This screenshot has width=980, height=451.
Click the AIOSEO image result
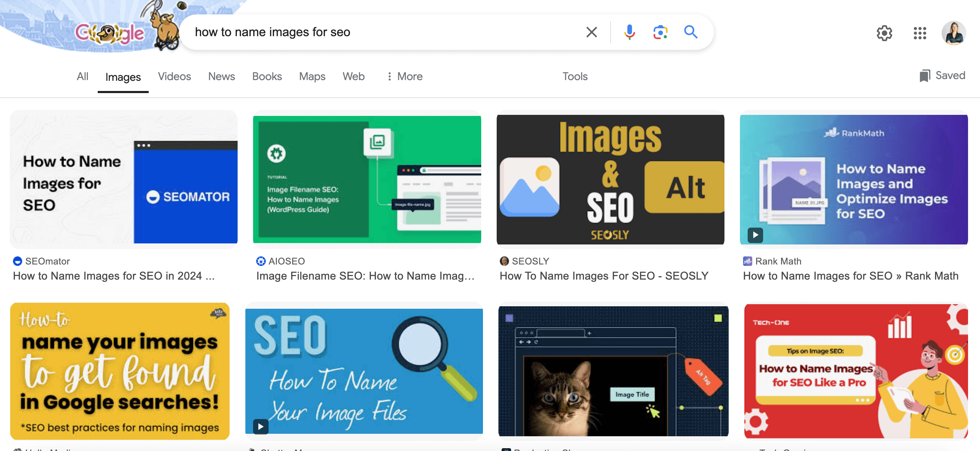click(x=366, y=179)
